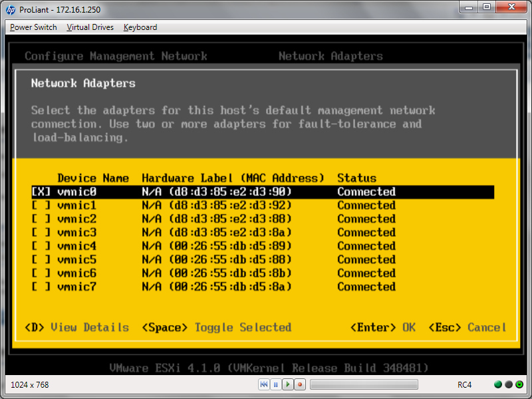Click the rewind playback icon

[x=264, y=384]
